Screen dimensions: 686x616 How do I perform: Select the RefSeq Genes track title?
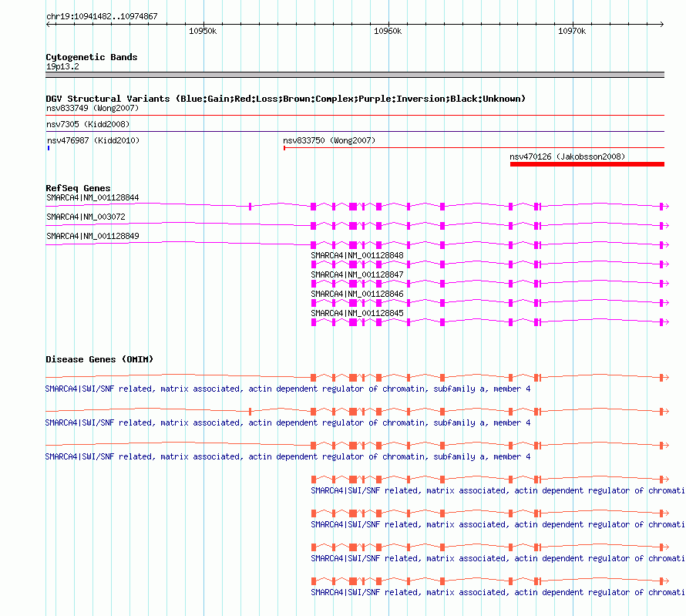click(78, 188)
